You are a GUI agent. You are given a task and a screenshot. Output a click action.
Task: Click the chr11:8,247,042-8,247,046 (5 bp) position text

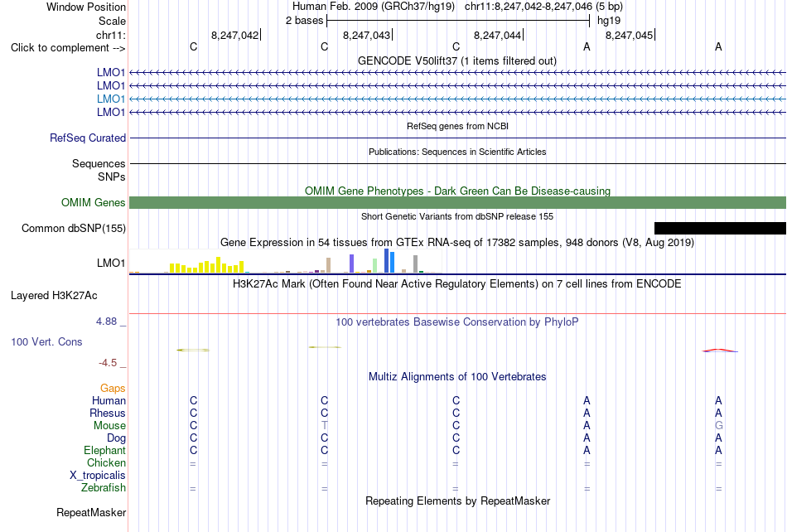(x=543, y=7)
